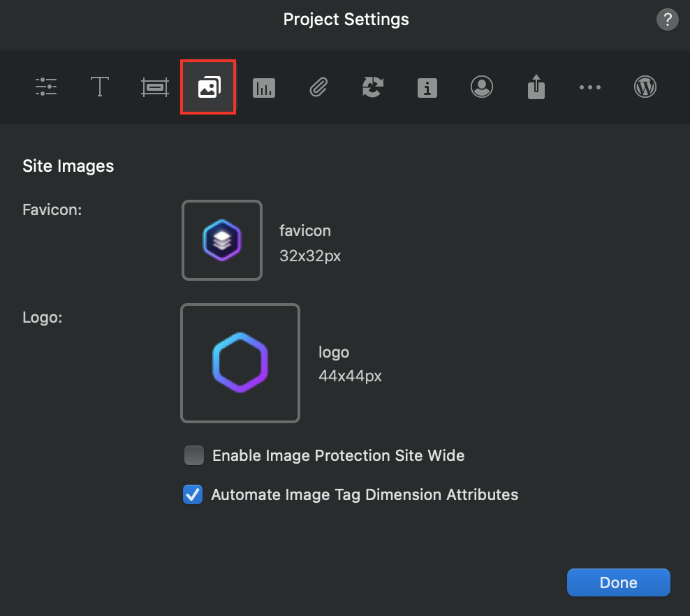Uncheck Automate Image Tag Dimension Attributes
690x616 pixels.
coord(193,495)
